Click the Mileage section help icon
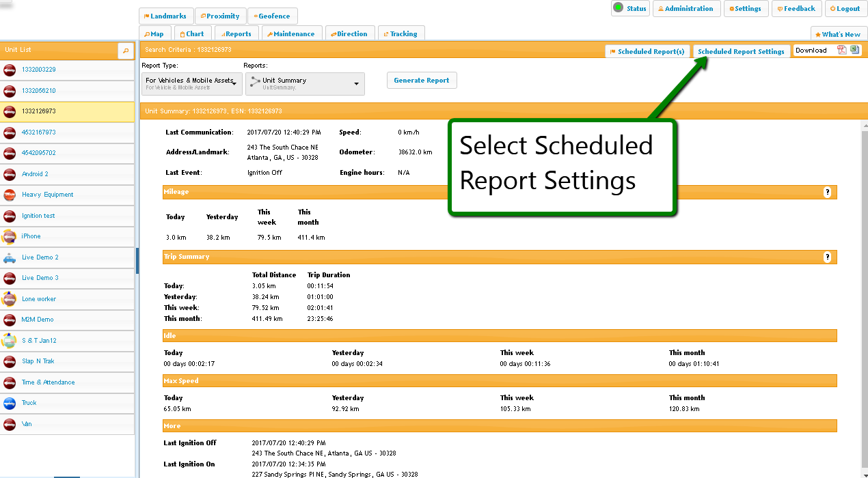The width and height of the screenshot is (868, 478). coord(827,193)
